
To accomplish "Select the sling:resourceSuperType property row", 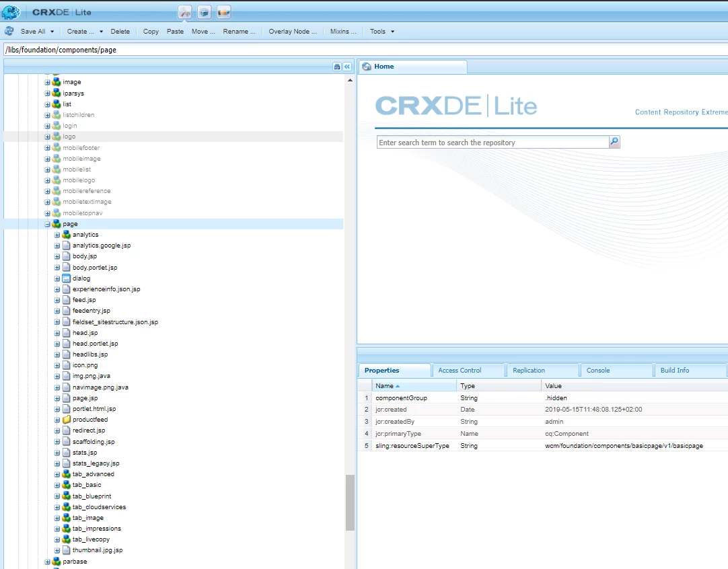I will point(543,445).
